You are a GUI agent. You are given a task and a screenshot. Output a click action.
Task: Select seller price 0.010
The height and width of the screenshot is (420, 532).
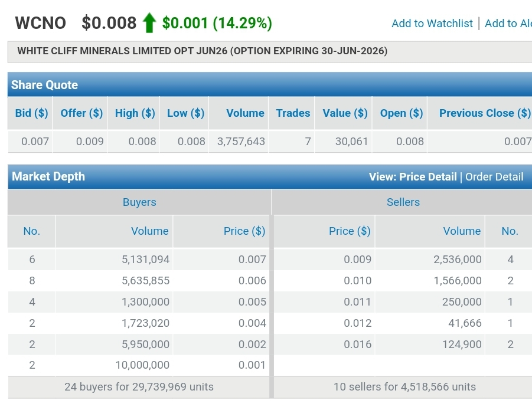click(x=358, y=281)
